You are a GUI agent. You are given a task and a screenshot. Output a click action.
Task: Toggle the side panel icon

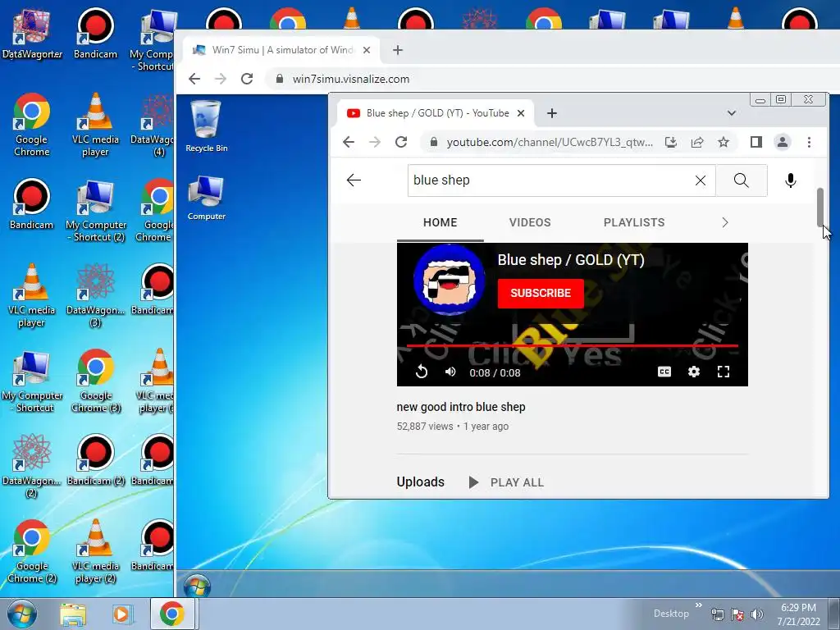point(756,142)
